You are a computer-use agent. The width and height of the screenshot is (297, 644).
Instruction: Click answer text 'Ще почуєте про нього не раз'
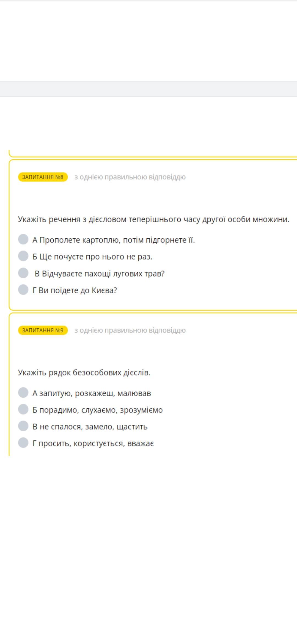point(96,257)
